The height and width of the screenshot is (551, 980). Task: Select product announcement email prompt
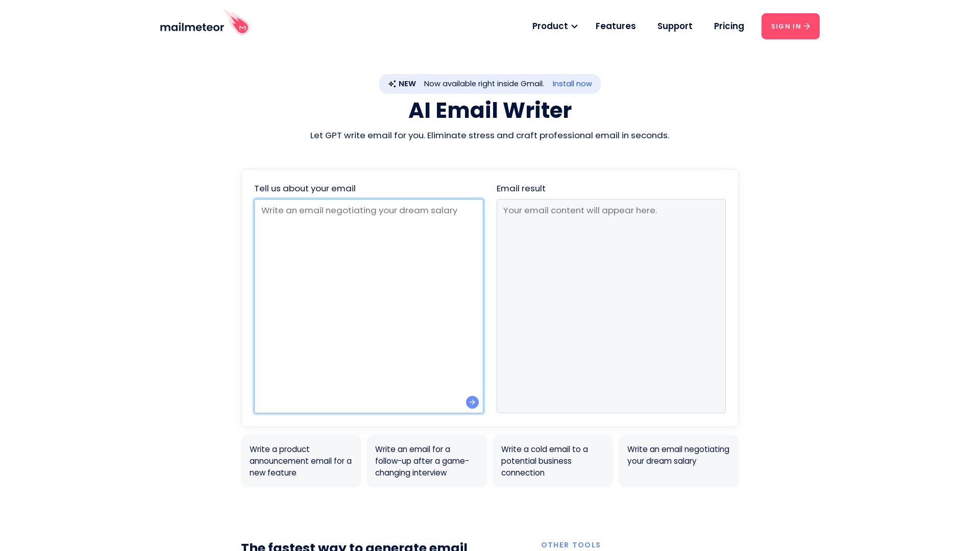[x=301, y=461]
